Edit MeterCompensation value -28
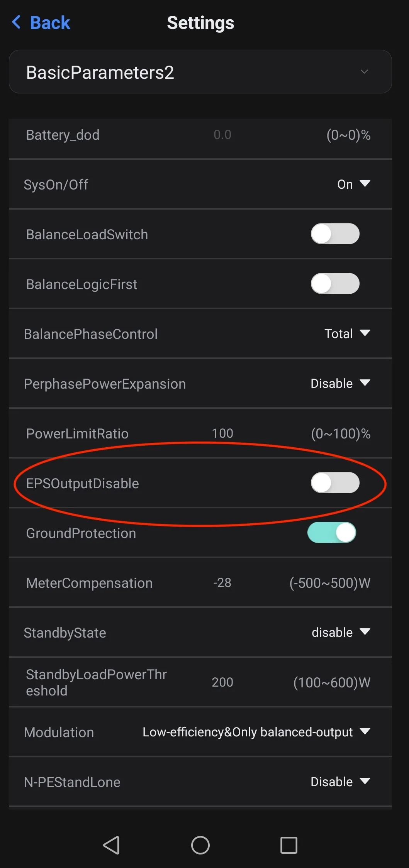 222,582
